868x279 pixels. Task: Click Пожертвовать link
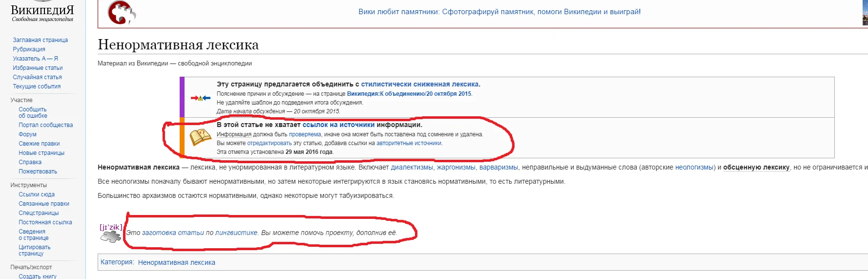(38, 172)
